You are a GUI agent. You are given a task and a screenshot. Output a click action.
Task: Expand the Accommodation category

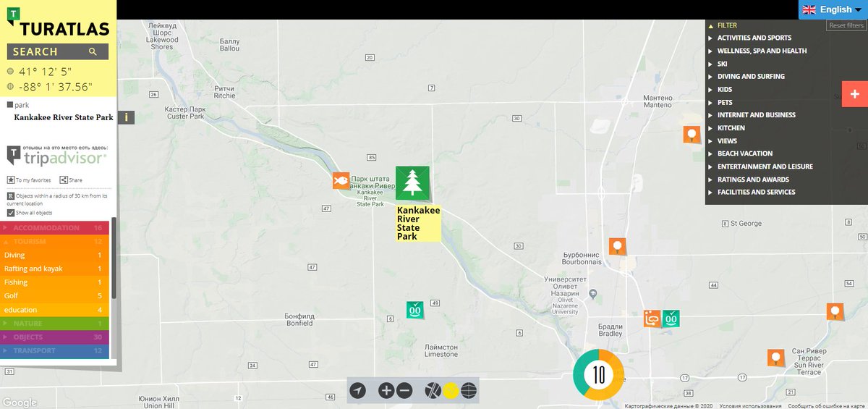(x=54, y=228)
